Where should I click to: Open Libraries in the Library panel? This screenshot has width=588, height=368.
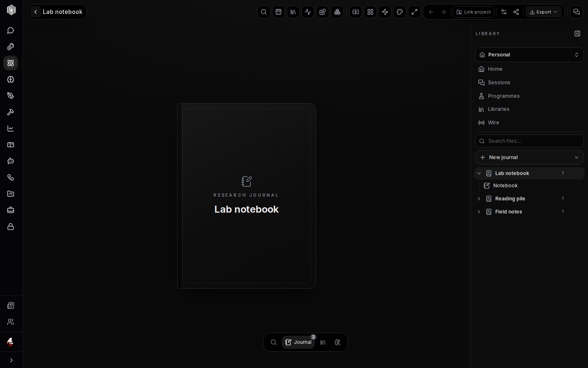(x=529, y=109)
